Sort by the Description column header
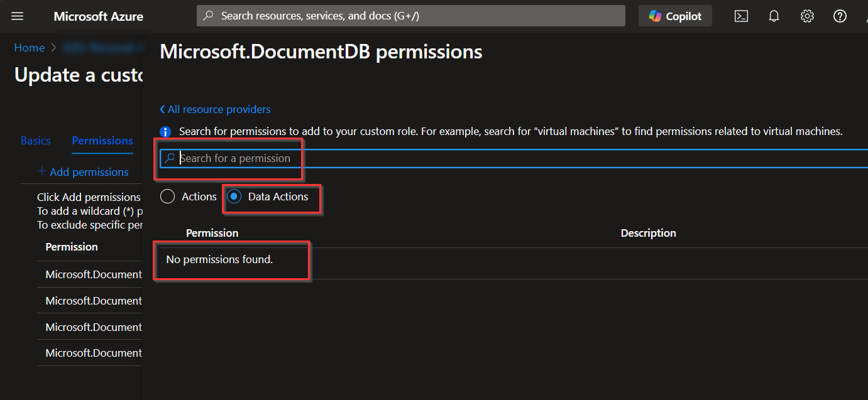This screenshot has width=868, height=400. pos(648,233)
